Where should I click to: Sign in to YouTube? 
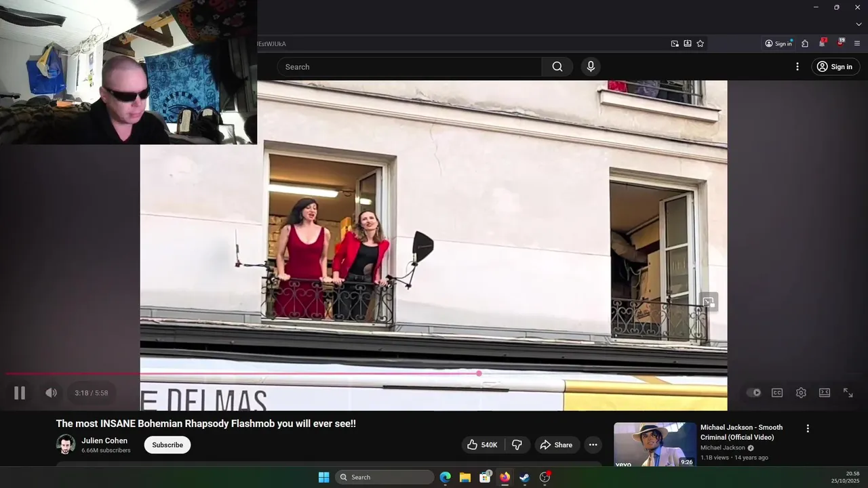(x=835, y=66)
